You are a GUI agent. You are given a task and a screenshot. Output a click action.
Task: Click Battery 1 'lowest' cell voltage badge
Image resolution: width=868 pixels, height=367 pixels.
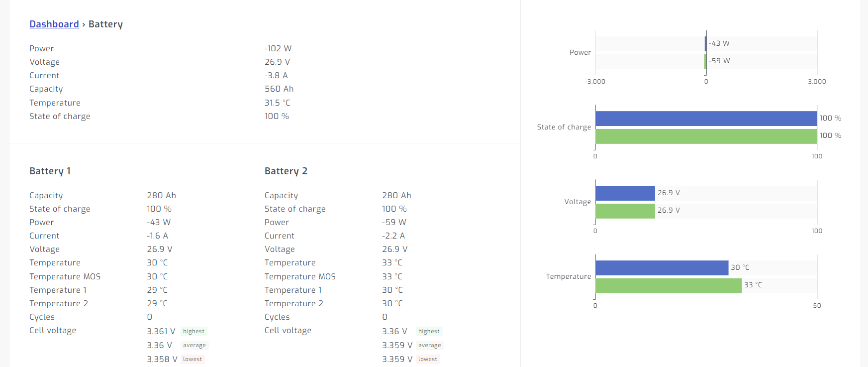193,360
